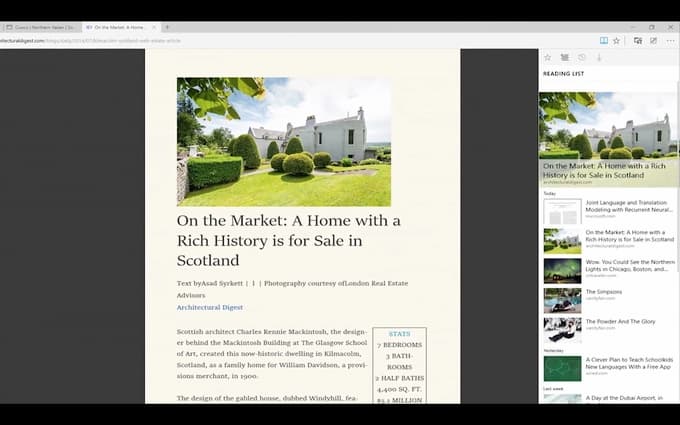Image resolution: width=680 pixels, height=425 pixels.
Task: Click the article headline 'On the Market'
Action: point(288,240)
